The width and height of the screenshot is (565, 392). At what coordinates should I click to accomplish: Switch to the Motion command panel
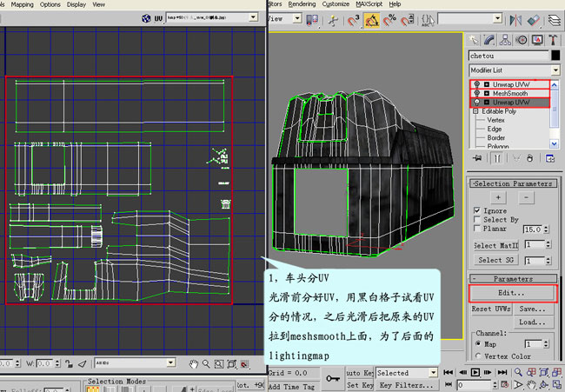coord(521,40)
